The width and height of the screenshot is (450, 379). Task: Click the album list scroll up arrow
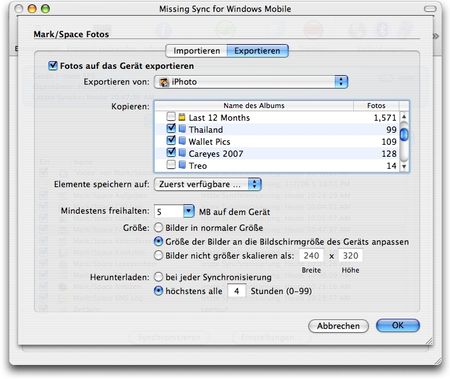point(404,116)
